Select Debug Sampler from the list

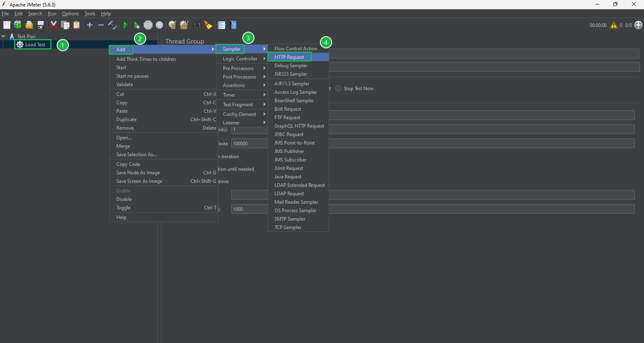[x=298, y=66]
